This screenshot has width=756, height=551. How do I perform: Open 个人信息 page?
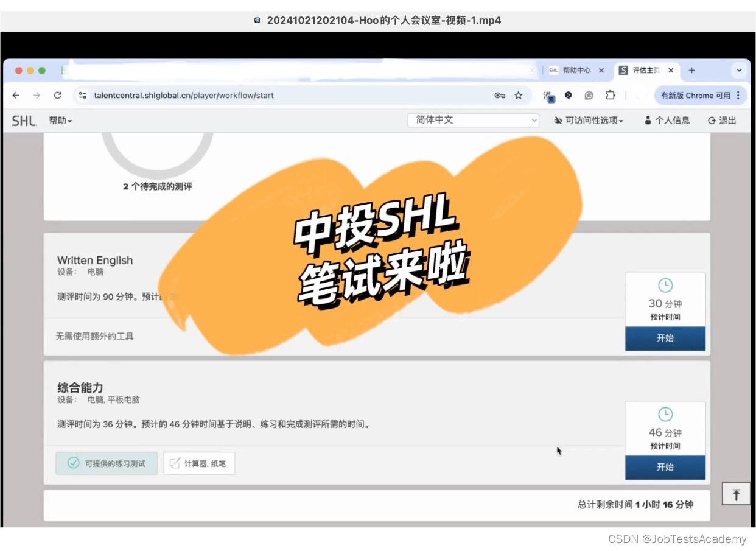point(667,121)
